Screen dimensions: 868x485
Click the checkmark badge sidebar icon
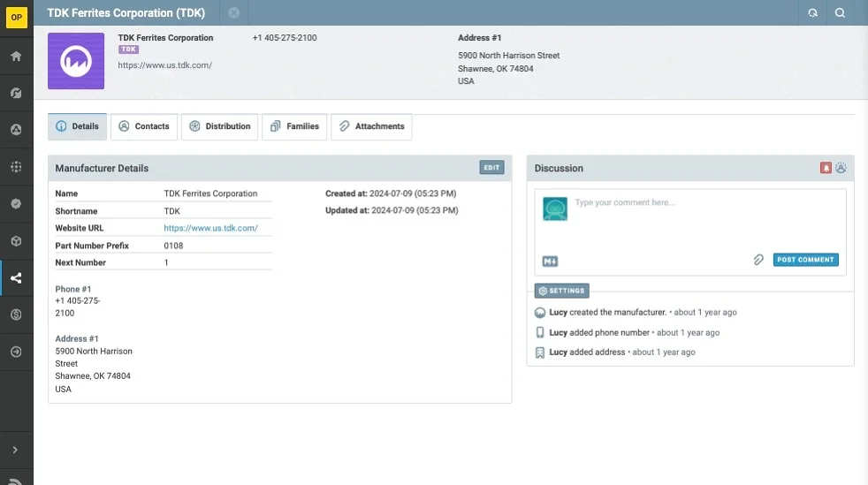coord(16,203)
